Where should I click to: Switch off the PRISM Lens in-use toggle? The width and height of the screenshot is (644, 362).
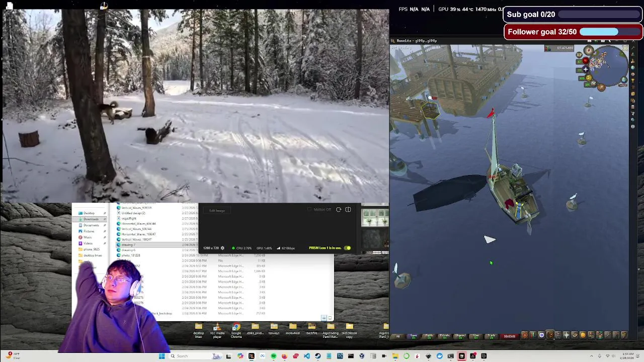coord(347,248)
